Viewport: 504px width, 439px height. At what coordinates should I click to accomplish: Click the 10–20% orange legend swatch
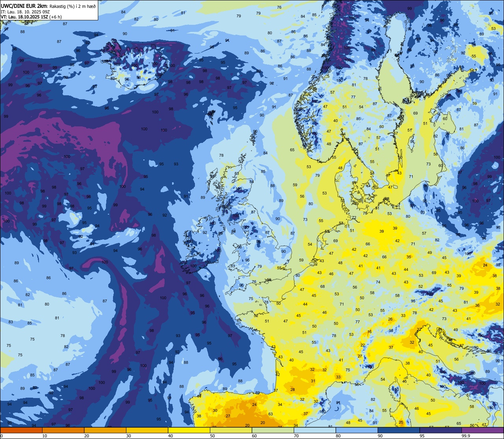63,430
